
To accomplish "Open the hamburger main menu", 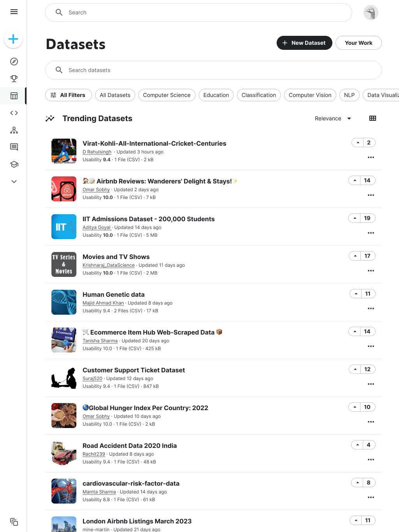I will [14, 12].
